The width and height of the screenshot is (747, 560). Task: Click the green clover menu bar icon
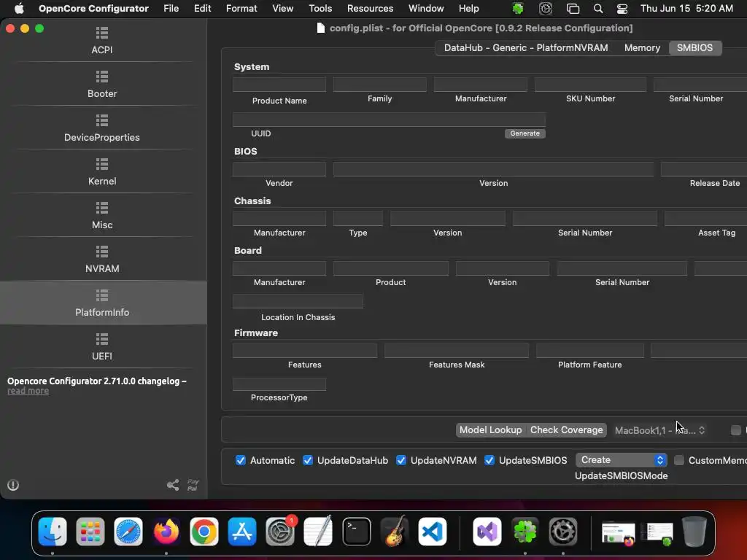(518, 9)
